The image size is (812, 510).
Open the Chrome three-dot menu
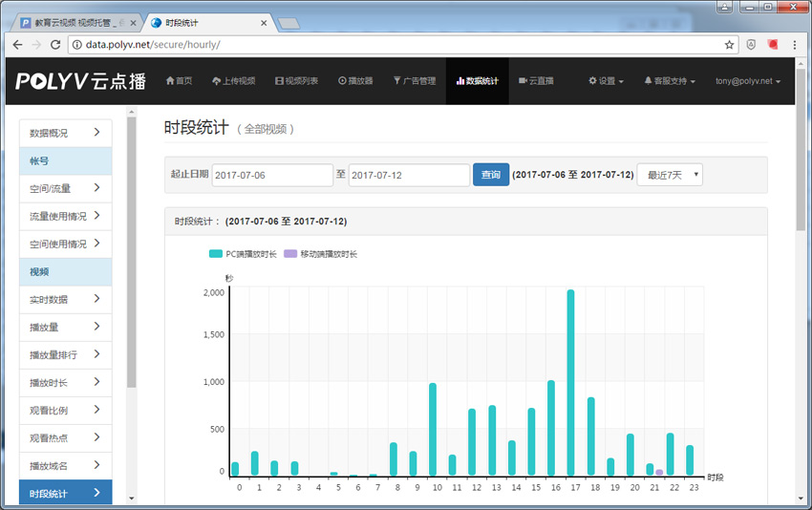coord(795,44)
